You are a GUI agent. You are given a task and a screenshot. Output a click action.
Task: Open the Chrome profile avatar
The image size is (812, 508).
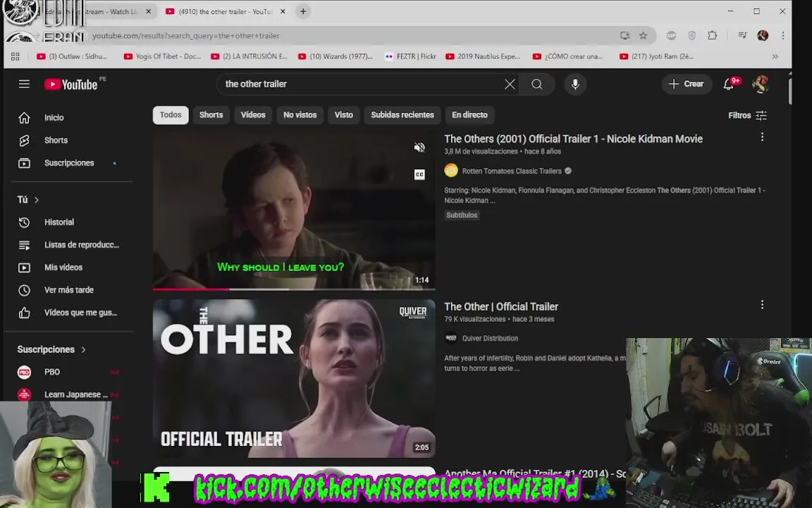tap(762, 35)
